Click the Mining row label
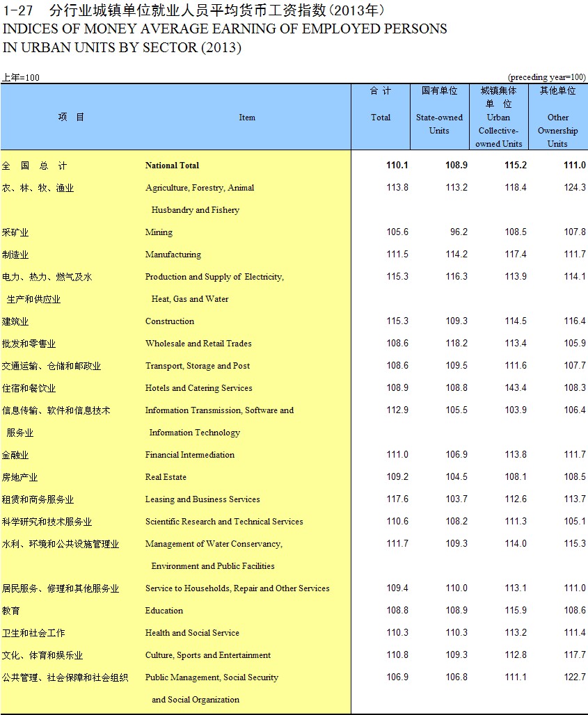 pos(159,232)
